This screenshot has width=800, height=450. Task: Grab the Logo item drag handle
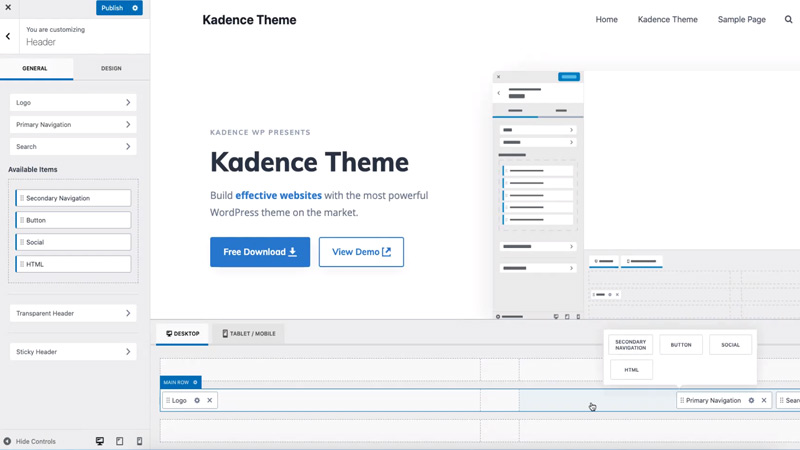[168, 401]
